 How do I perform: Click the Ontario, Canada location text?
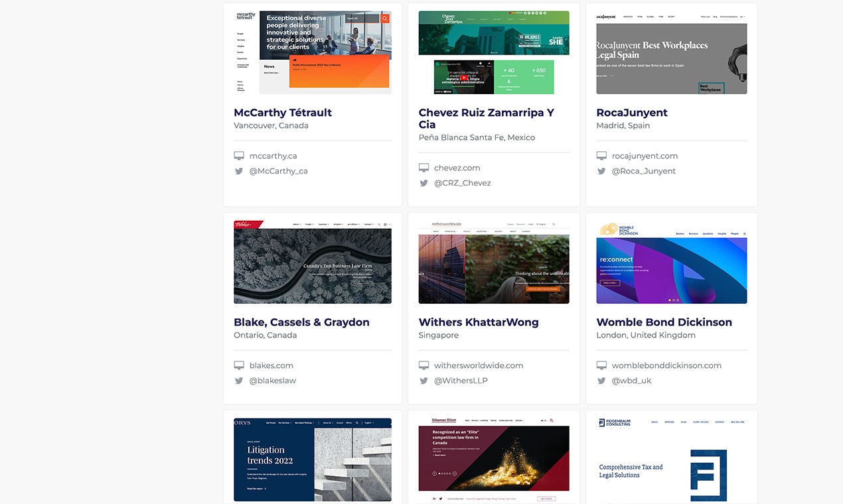click(266, 335)
